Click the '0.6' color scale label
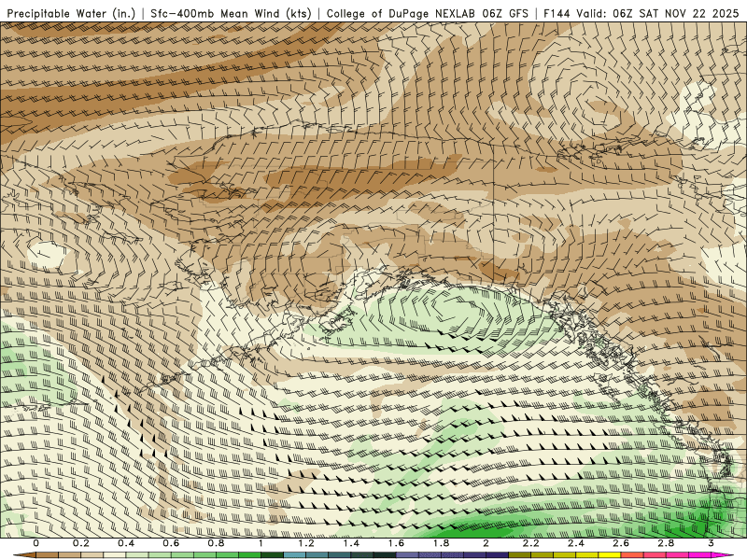The height and width of the screenshot is (560, 747). tap(171, 543)
